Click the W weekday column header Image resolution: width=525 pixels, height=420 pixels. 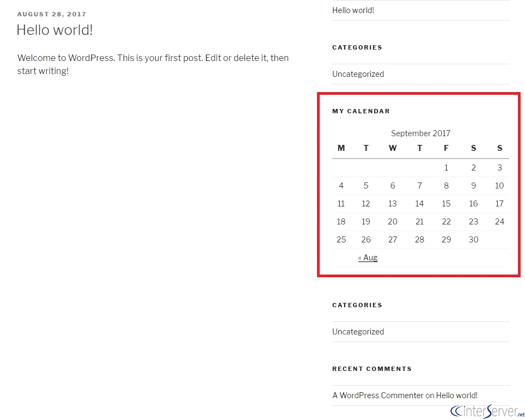click(393, 148)
